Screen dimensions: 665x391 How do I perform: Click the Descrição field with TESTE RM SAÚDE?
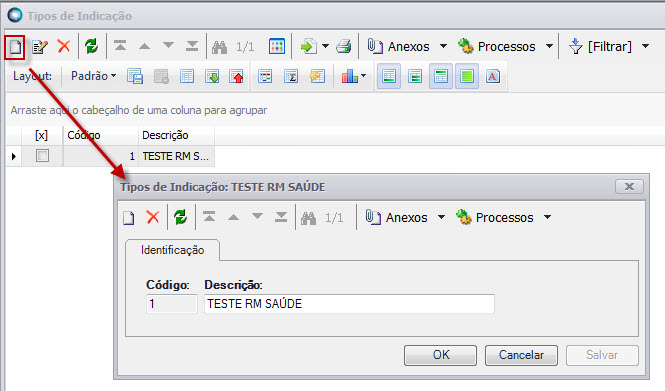(x=349, y=304)
